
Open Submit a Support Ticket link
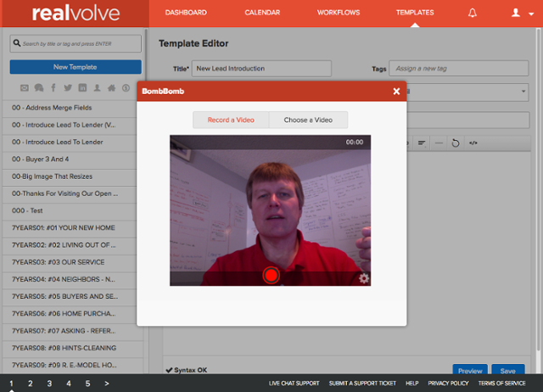click(x=362, y=384)
